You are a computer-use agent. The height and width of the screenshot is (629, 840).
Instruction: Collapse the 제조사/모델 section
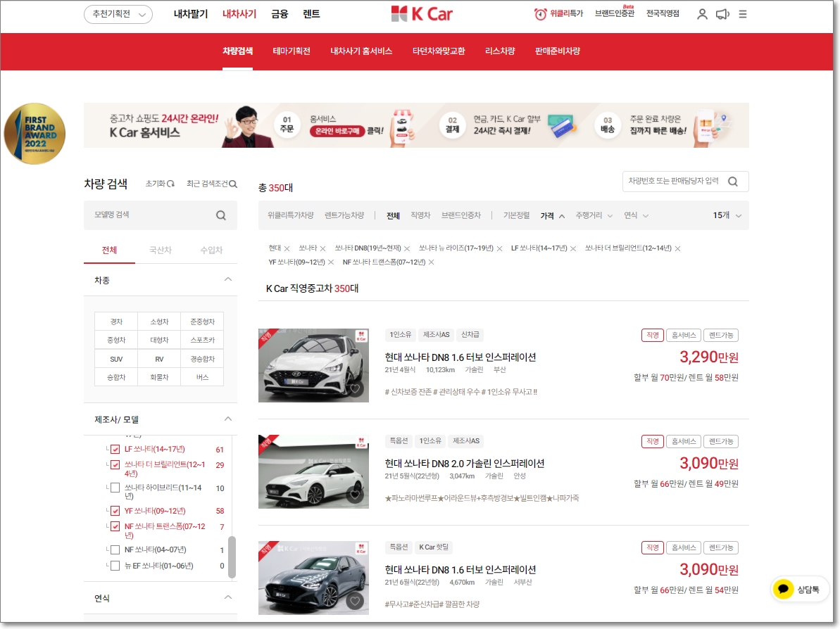point(227,419)
